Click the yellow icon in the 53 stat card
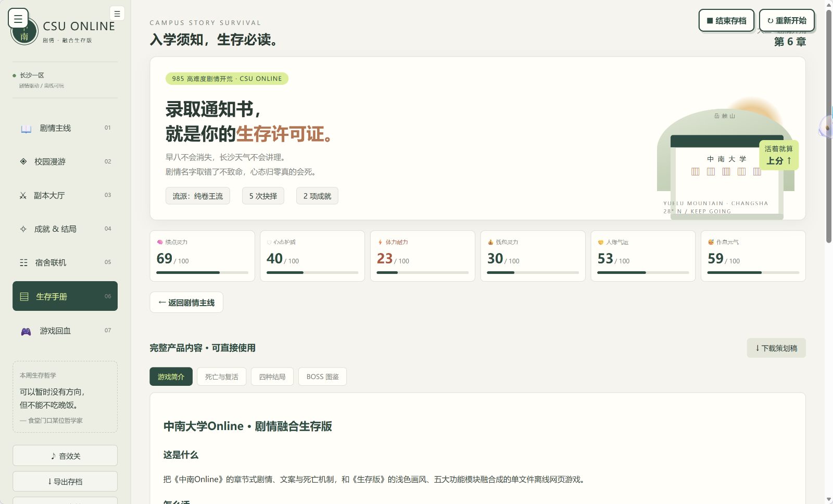This screenshot has width=833, height=504. 601,242
